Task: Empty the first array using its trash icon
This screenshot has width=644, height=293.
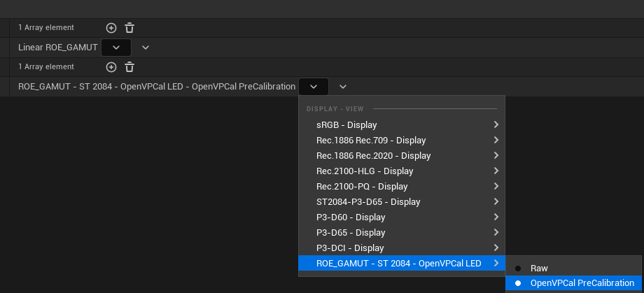Action: [x=129, y=28]
